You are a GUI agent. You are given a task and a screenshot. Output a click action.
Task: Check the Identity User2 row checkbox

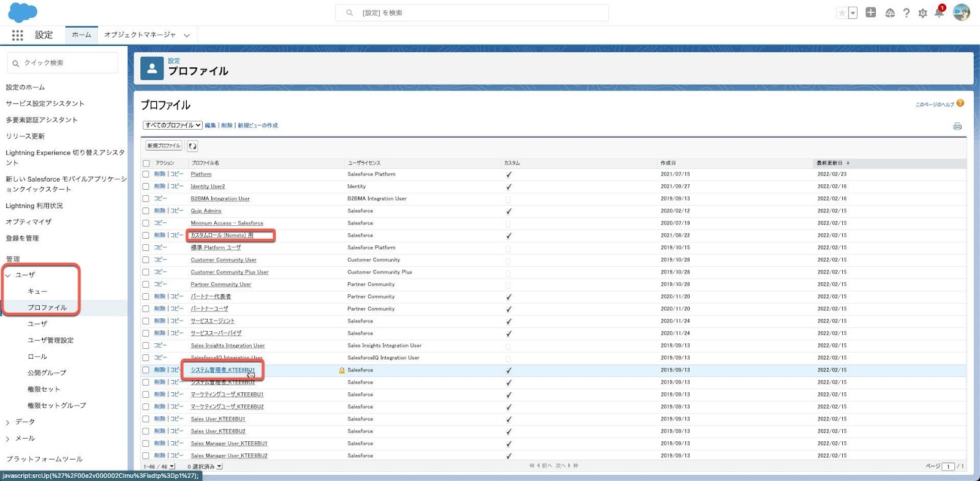point(146,187)
